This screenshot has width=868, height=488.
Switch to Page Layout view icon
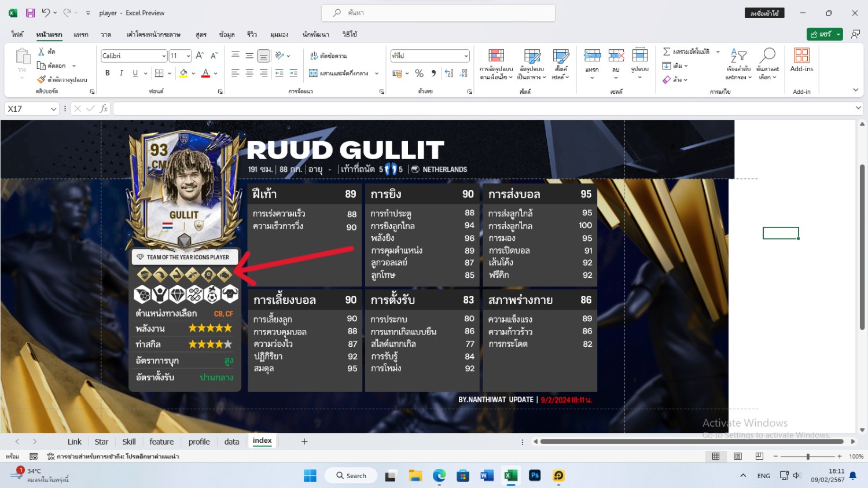(738, 456)
